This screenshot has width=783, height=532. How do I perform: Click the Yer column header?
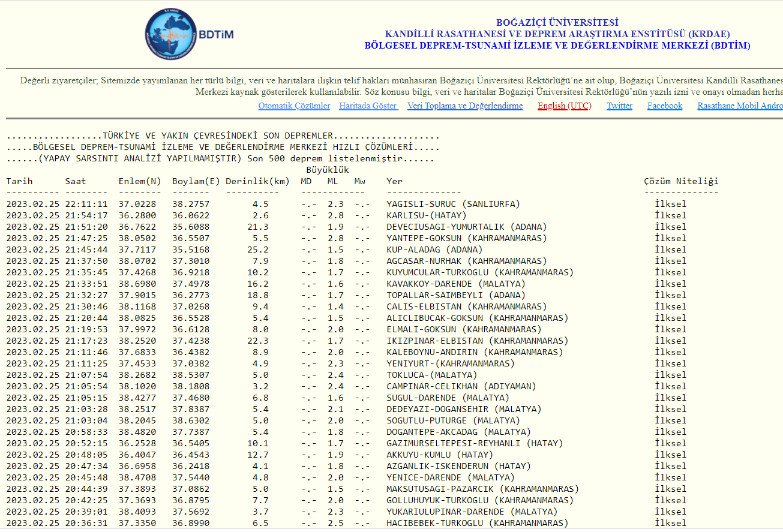(x=394, y=181)
